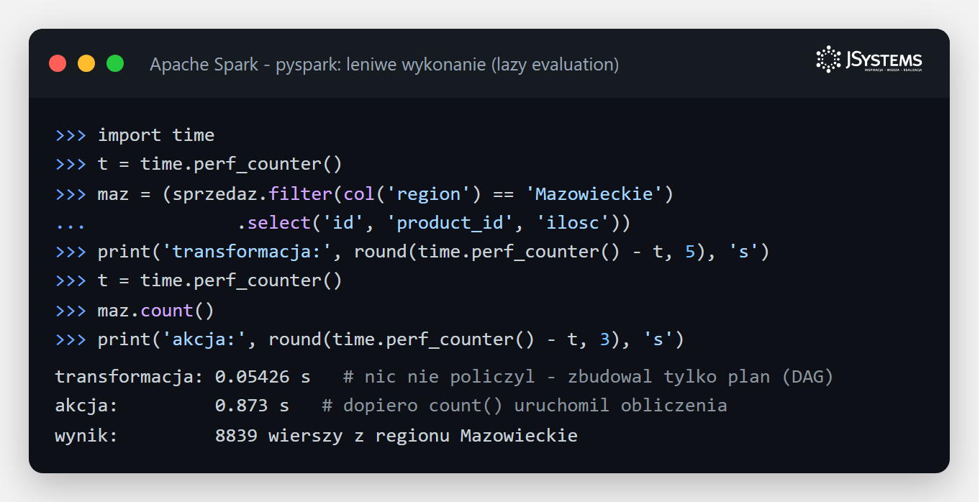This screenshot has height=502, width=980.
Task: Click the print 'transformacja:' code line
Action: pos(412,252)
